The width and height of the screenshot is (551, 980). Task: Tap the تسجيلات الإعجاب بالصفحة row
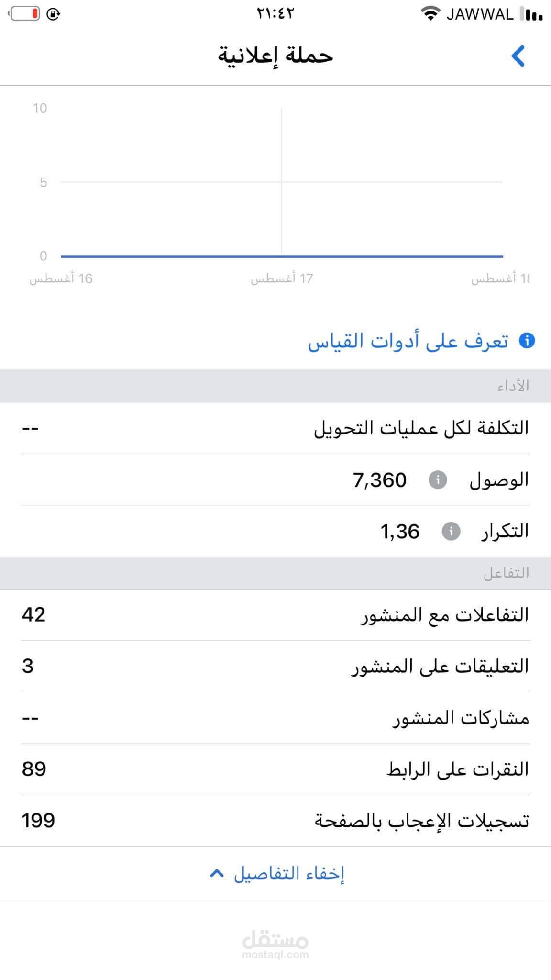pos(275,821)
